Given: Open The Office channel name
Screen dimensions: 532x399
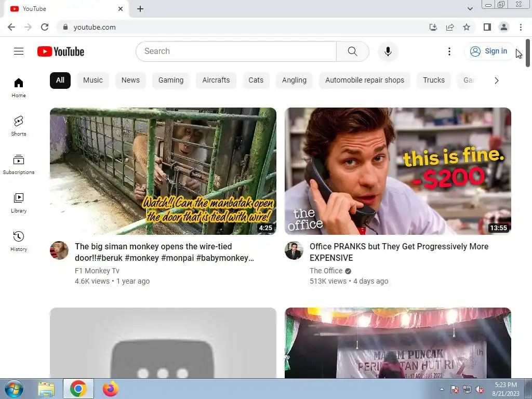Looking at the screenshot, I should [326, 271].
